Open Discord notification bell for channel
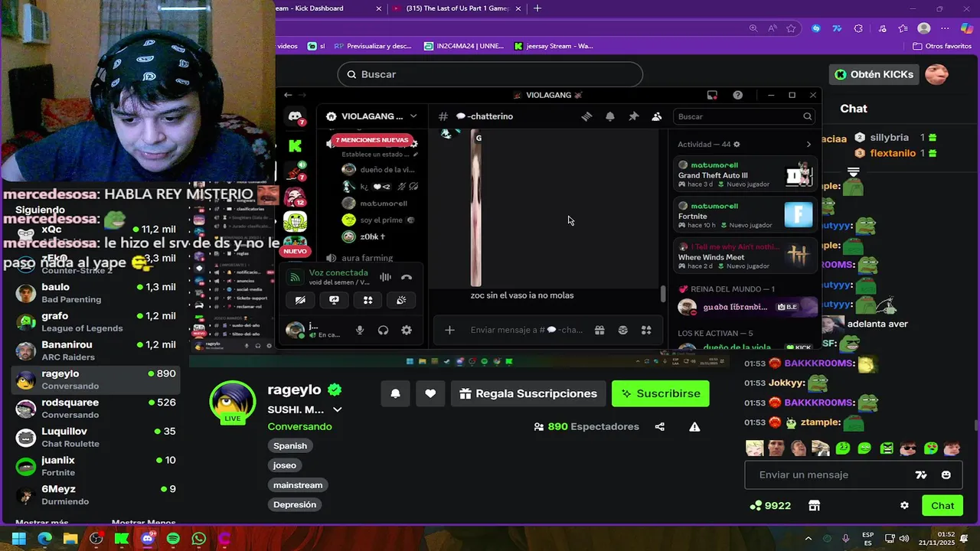The width and height of the screenshot is (980, 551). (x=610, y=116)
